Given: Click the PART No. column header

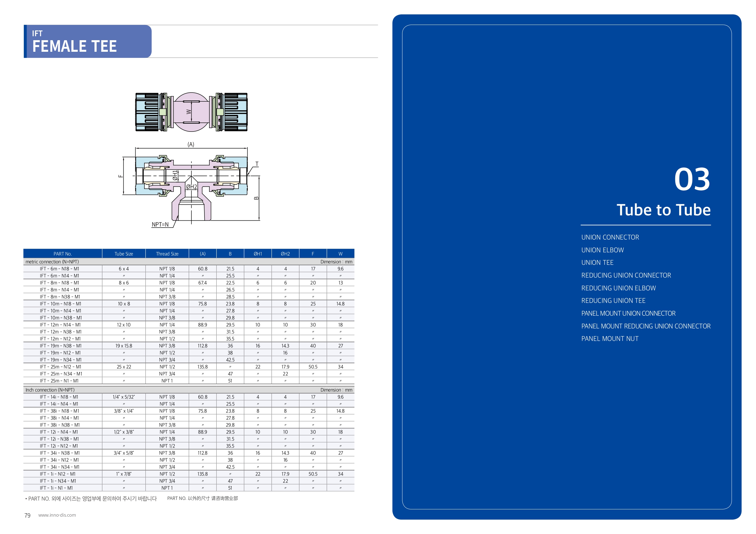Looking at the screenshot, I should (x=62, y=254).
